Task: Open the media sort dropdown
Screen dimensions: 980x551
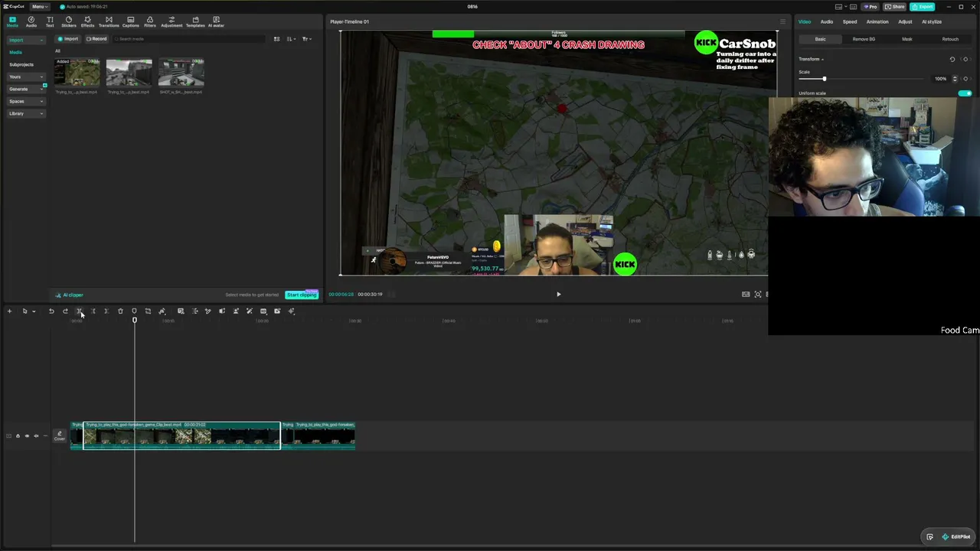Action: click(x=291, y=39)
